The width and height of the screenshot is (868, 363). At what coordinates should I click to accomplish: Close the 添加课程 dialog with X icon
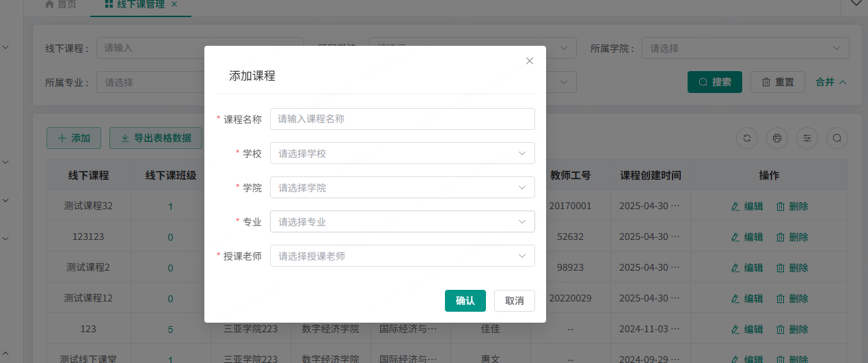[529, 61]
